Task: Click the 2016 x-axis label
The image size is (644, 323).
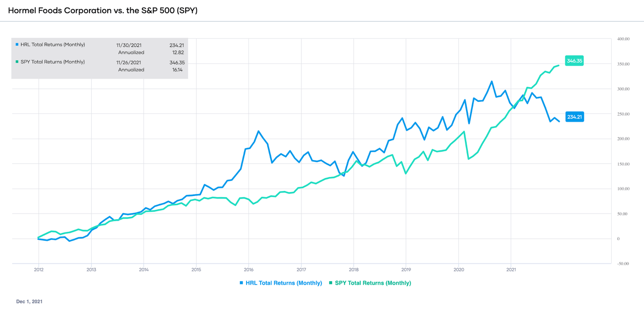Action: [x=248, y=269]
